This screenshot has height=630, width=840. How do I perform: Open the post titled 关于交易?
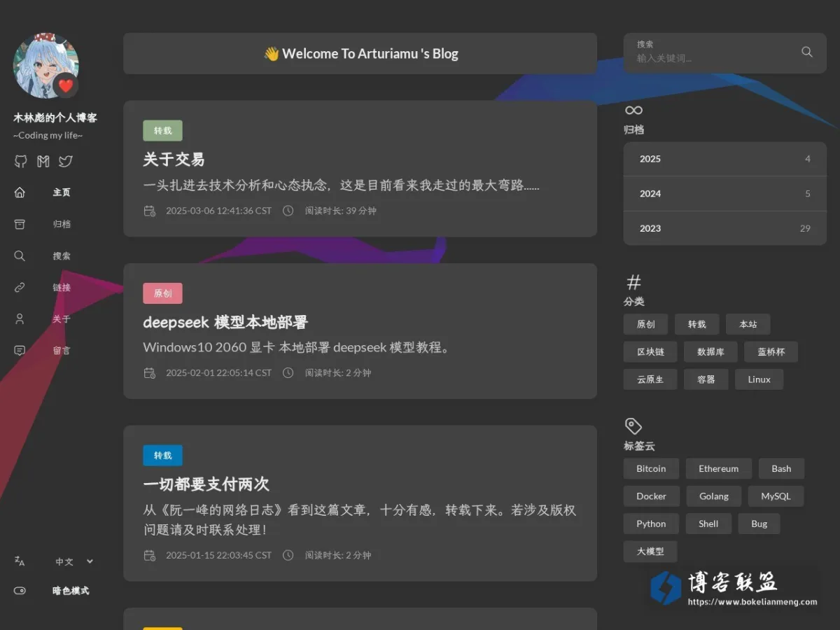tap(174, 160)
